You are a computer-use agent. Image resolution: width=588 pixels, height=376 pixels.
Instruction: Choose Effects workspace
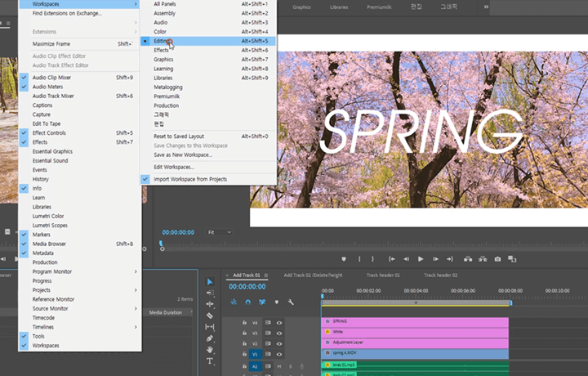click(208, 51)
